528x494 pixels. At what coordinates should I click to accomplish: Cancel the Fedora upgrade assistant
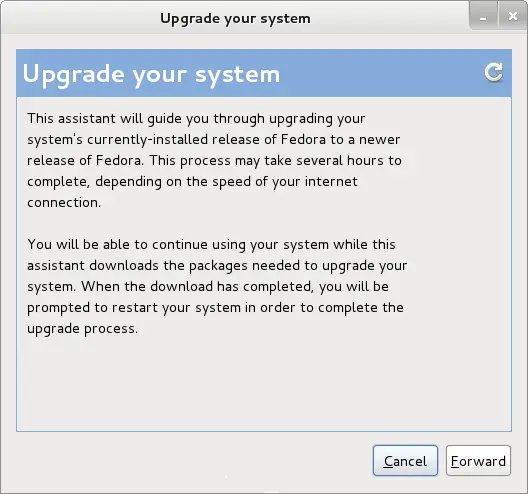click(x=405, y=461)
